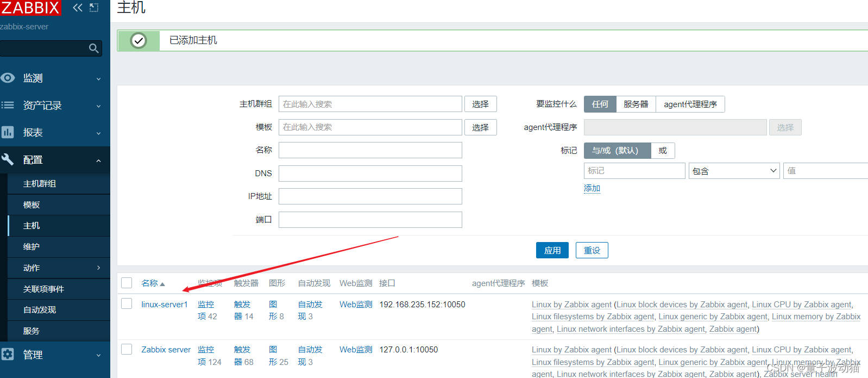
Task: Click the eye icon for 监测
Action: (8, 78)
